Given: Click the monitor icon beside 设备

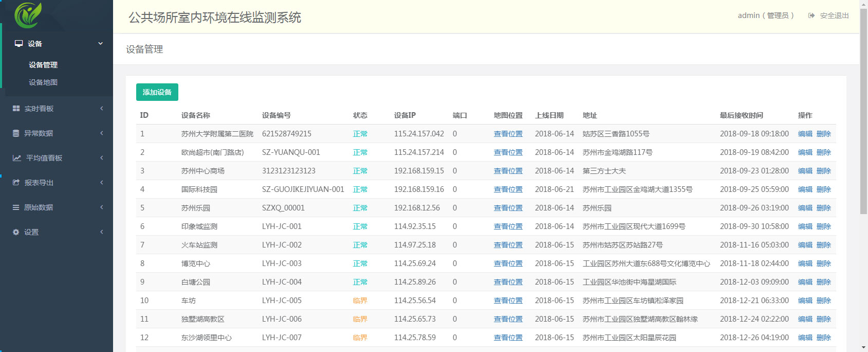Looking at the screenshot, I should [19, 44].
